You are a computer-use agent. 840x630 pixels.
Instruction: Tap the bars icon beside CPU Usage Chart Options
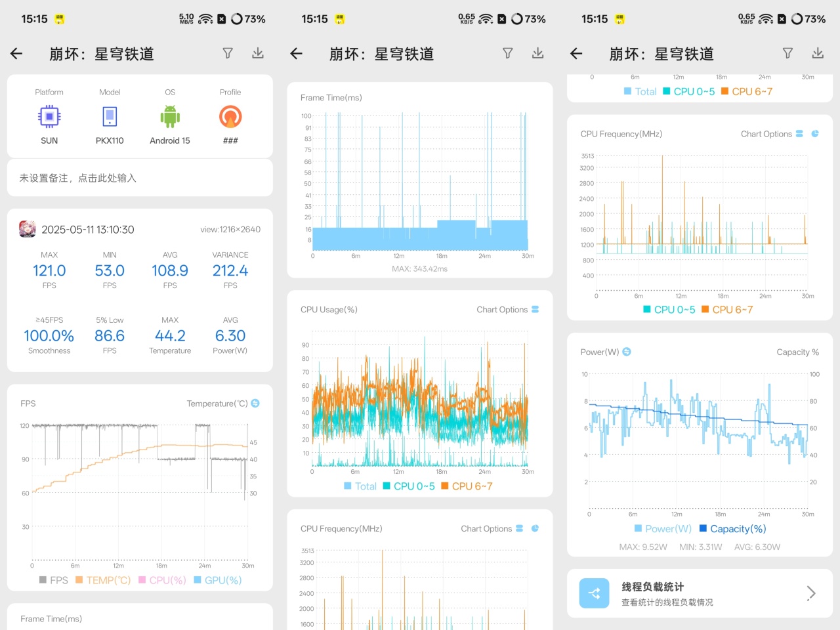click(535, 310)
